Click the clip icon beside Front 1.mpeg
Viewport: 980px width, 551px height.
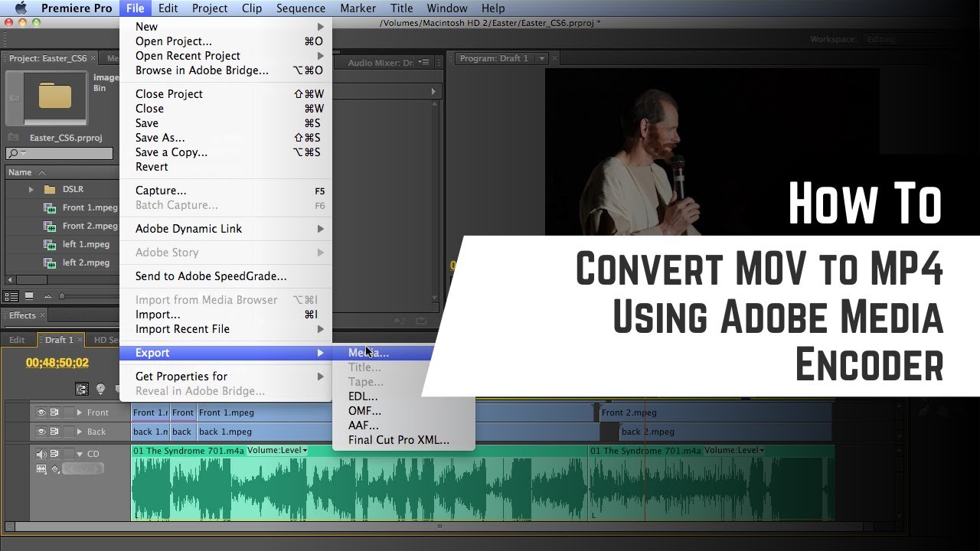coord(50,207)
